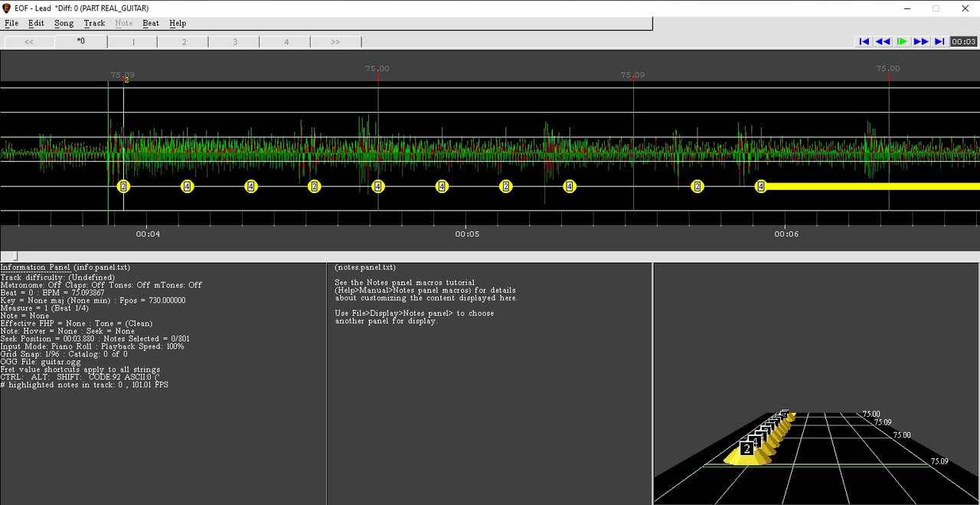Open the Edit menu
This screenshot has width=980, height=505.
[x=36, y=23]
